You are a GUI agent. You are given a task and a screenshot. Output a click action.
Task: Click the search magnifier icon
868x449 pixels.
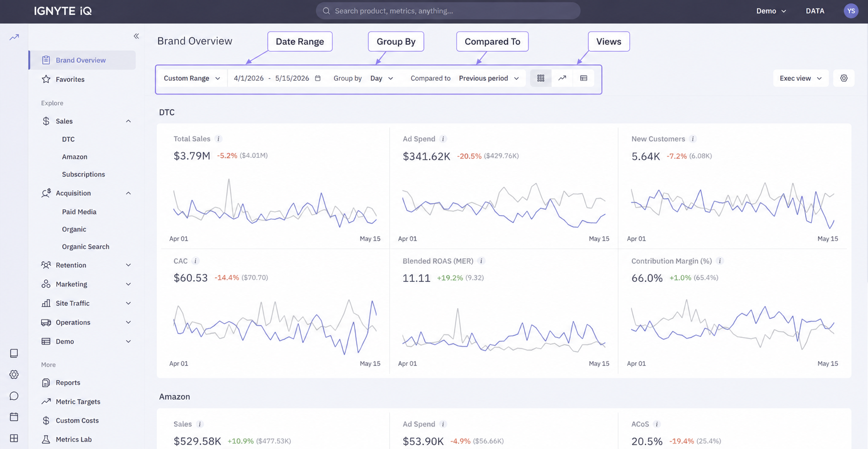pos(326,11)
